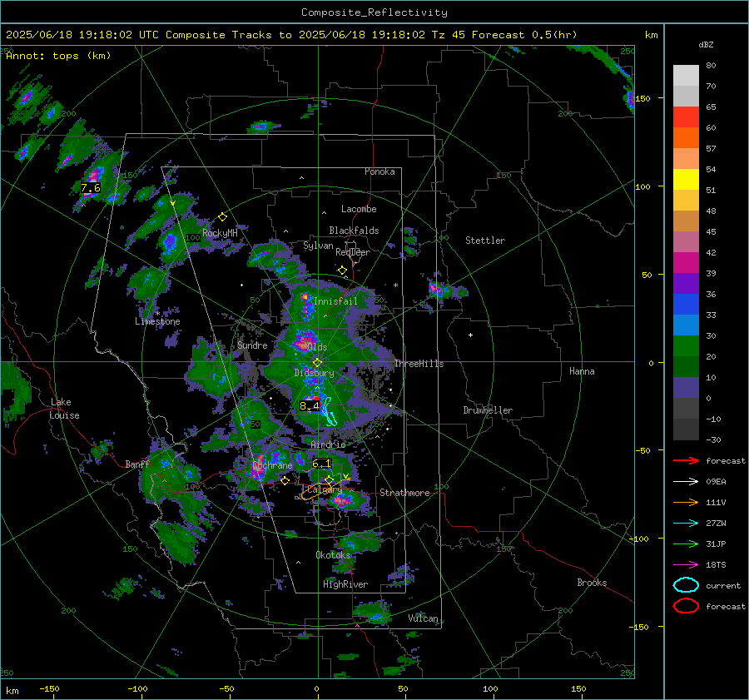This screenshot has height=700, width=749.
Task: Click the HighRiver city label
Action: pos(345,584)
